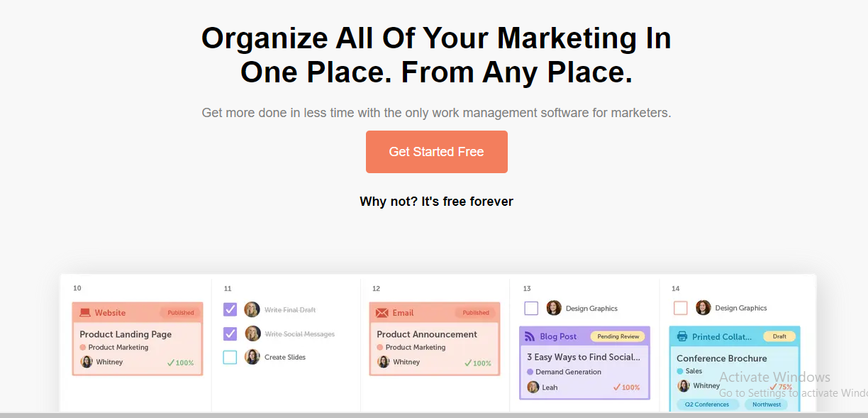Tick the Design Graphics checkbox on day 14

coord(681,308)
